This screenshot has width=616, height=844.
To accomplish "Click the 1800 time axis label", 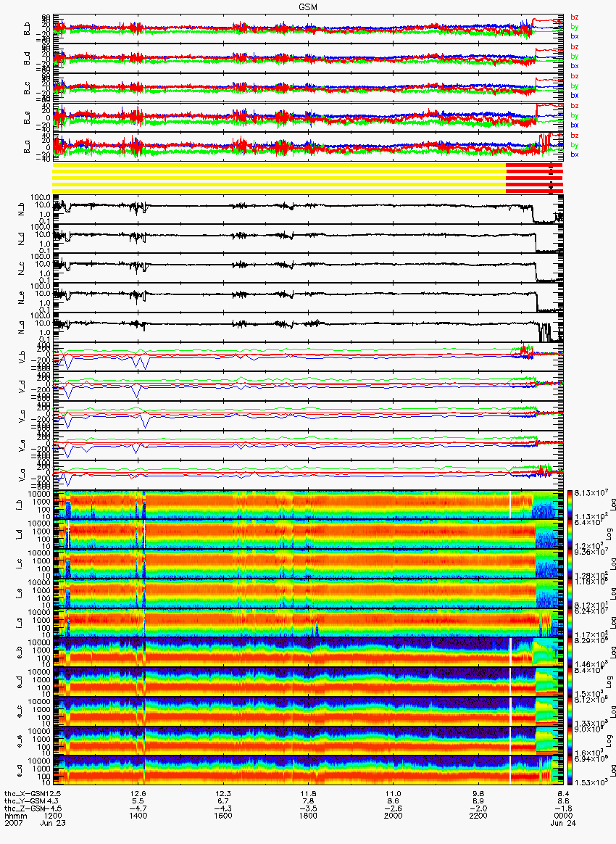I will (x=308, y=816).
